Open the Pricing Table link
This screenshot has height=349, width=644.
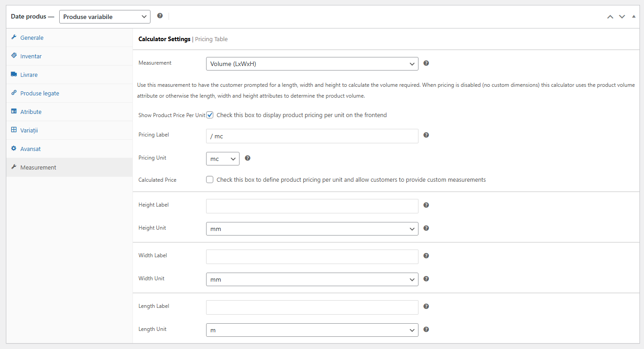211,39
